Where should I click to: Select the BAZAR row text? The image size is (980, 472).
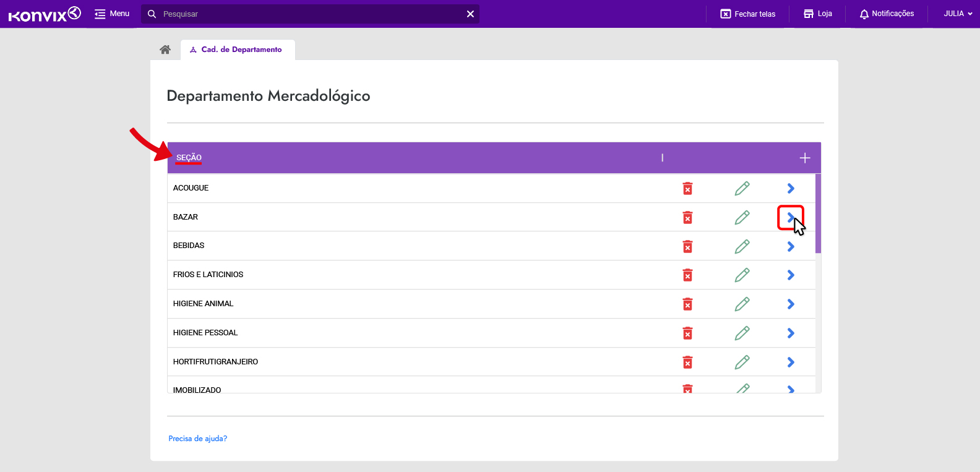point(186,217)
